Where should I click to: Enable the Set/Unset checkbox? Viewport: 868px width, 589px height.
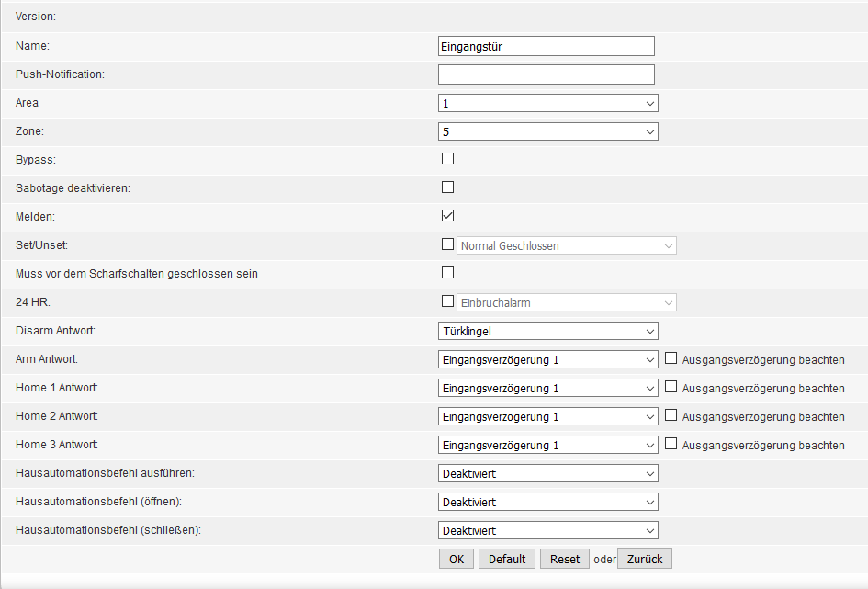pyautogui.click(x=448, y=244)
